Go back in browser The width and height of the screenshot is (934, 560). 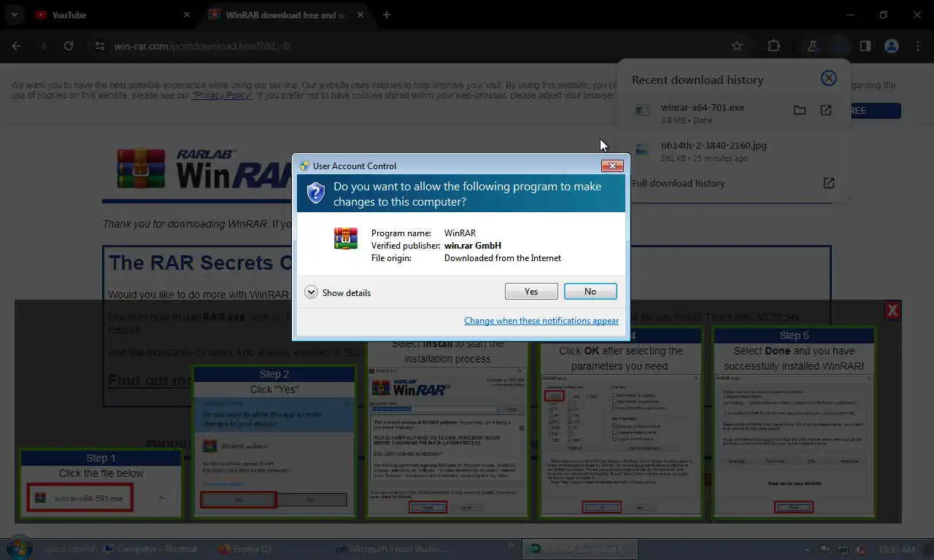coord(16,46)
